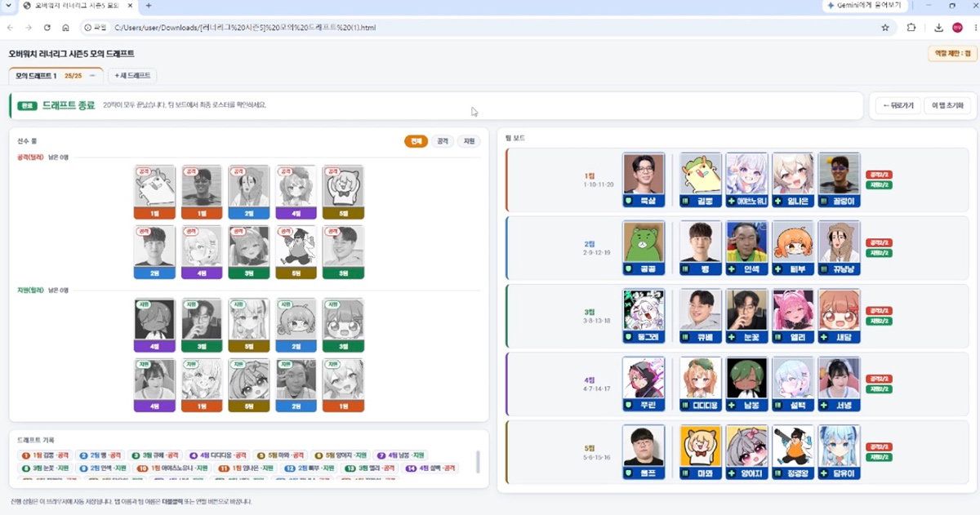Click draft record entry 1 for 김뽕
Screen dimensions: 980x515
[x=45, y=455]
